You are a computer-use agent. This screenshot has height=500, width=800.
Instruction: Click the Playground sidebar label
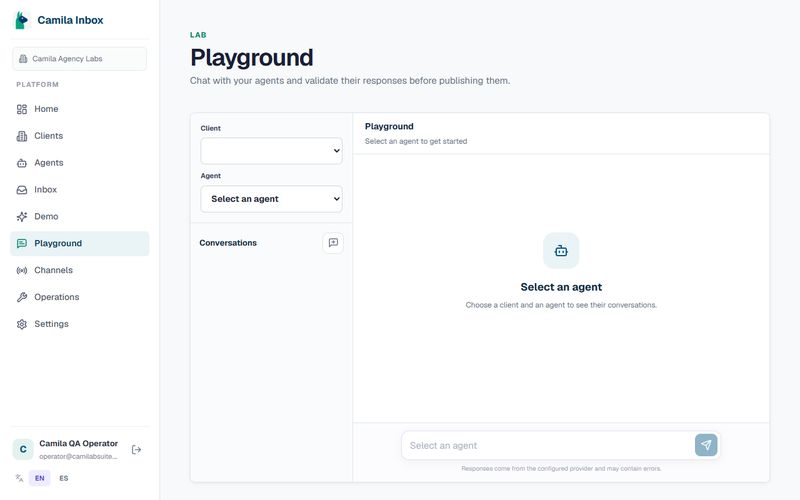58,243
